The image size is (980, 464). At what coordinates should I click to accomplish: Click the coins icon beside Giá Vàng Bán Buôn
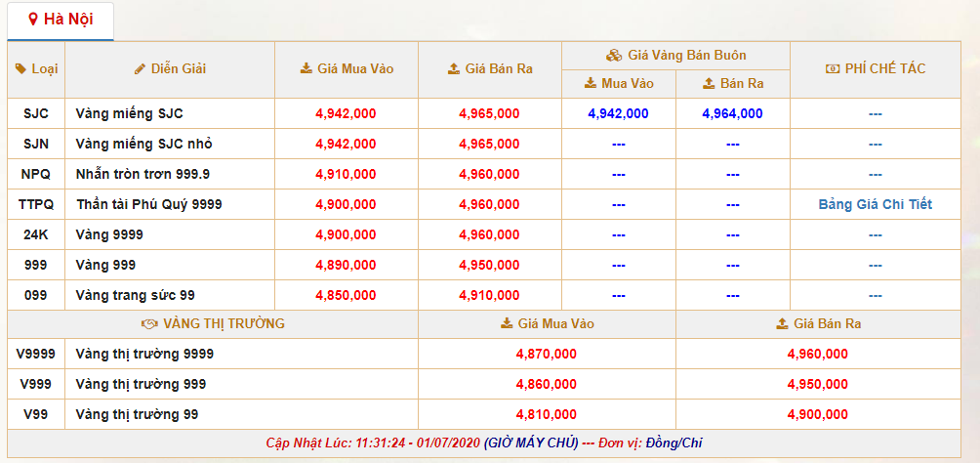pos(614,55)
